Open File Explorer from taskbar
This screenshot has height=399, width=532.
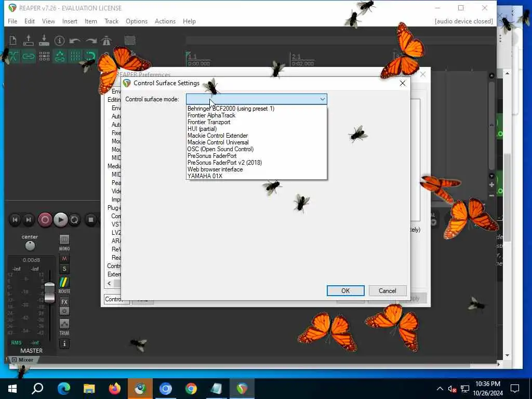89,389
